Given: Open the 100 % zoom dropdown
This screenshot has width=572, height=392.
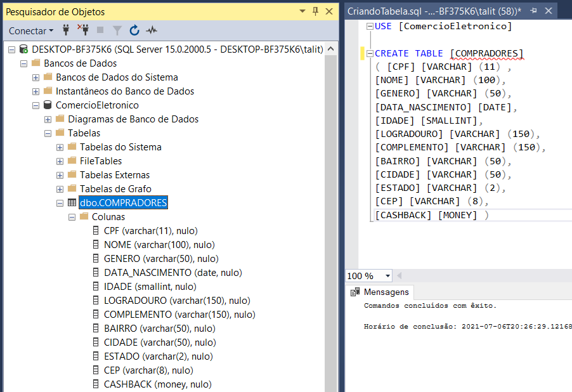Looking at the screenshot, I should (x=387, y=276).
